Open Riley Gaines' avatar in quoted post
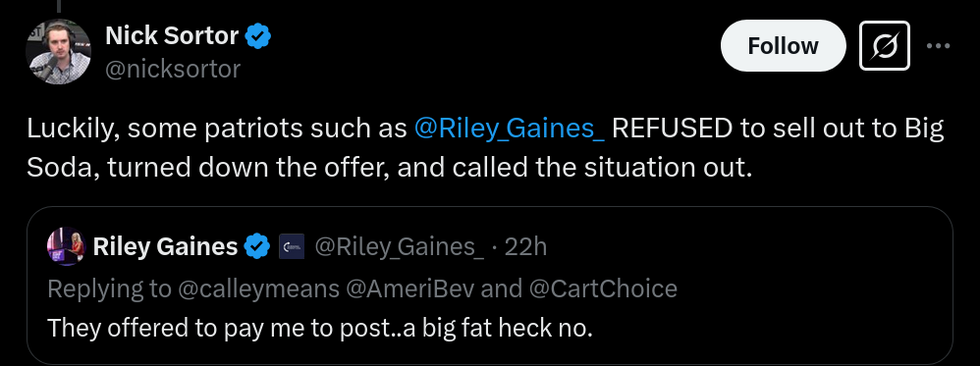980x366 pixels. tap(66, 246)
